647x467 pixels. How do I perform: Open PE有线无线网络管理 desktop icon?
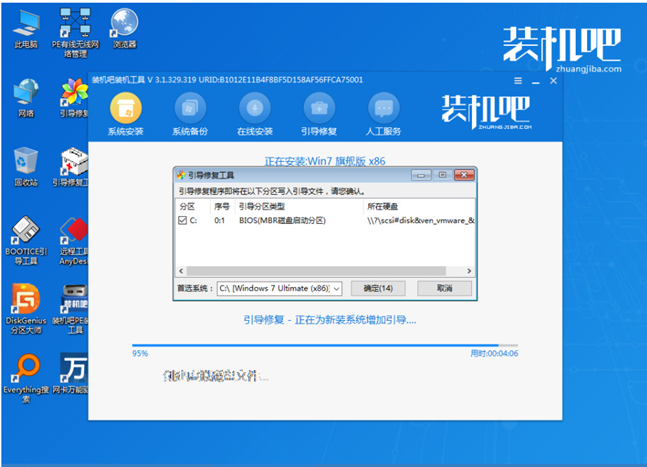tap(75, 33)
